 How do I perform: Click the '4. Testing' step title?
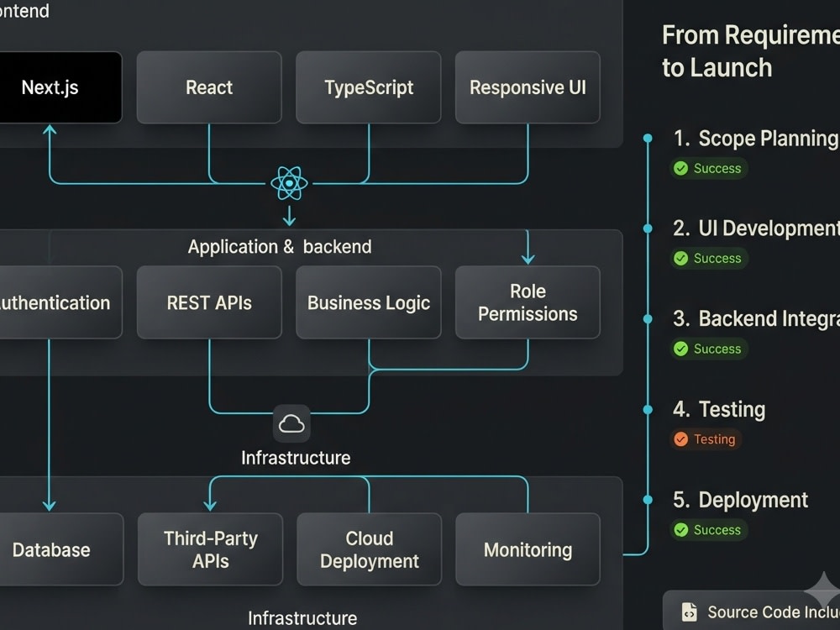click(719, 410)
